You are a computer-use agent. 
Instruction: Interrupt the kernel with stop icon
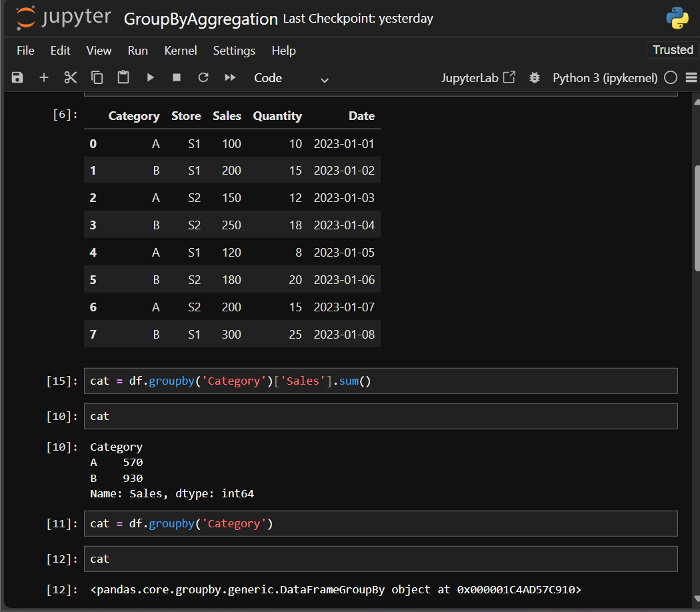click(x=177, y=78)
